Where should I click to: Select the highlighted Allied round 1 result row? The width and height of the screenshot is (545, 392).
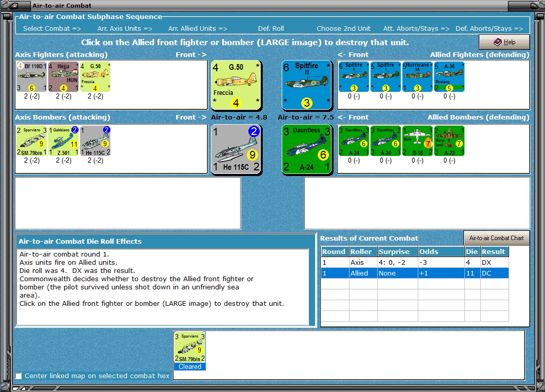click(415, 273)
